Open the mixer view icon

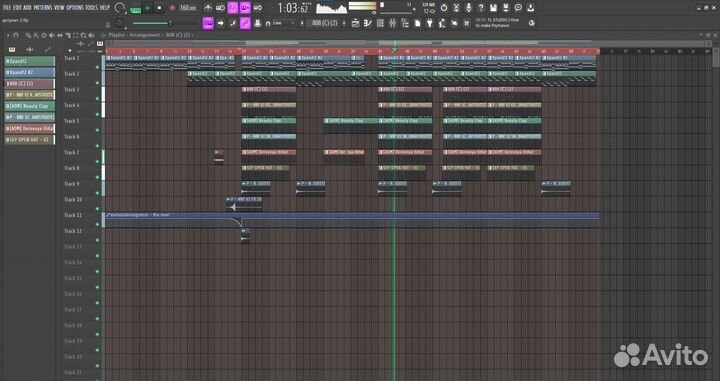[x=392, y=23]
